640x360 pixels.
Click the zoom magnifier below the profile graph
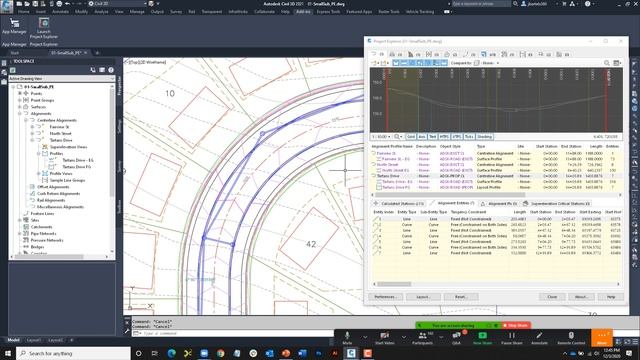[397, 137]
